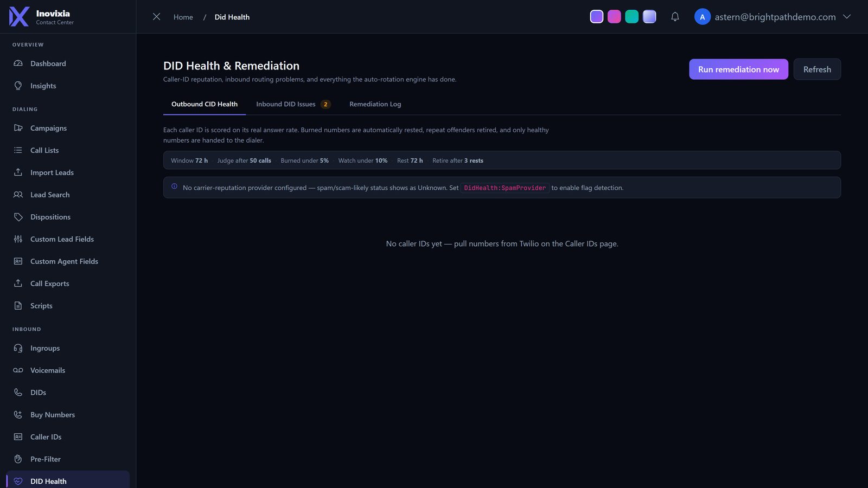Choose the pink theme color swatch

614,17
